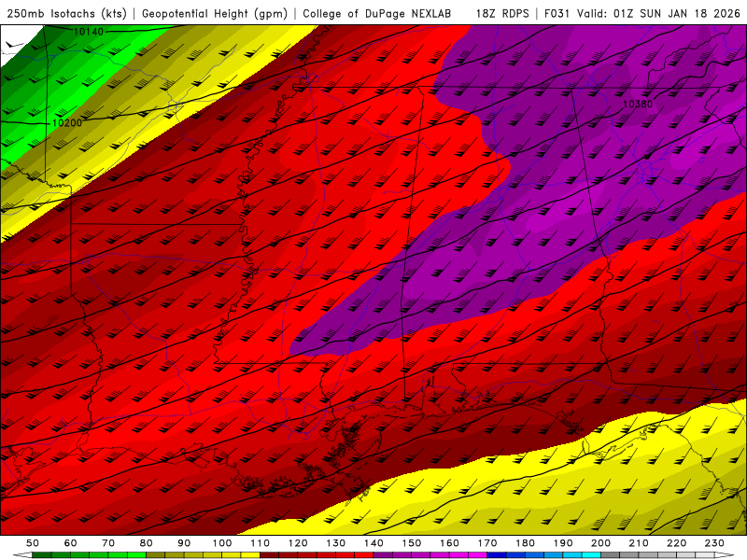Select the '18Z RDPS' model run label
The image size is (747, 560).
click(x=502, y=13)
